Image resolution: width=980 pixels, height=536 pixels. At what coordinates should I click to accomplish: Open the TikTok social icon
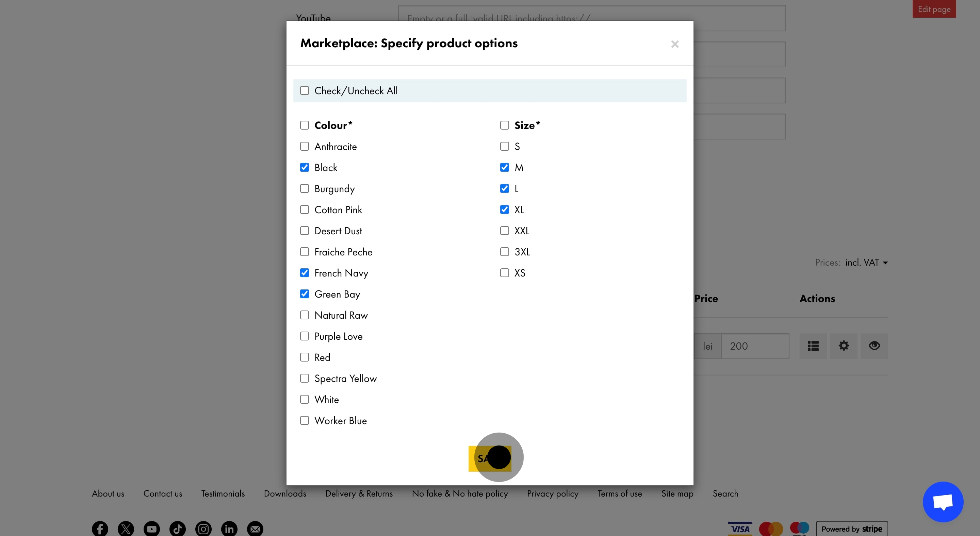click(x=177, y=529)
